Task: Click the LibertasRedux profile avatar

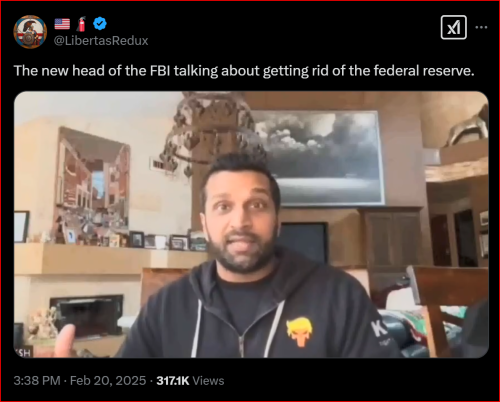Action: tap(30, 32)
